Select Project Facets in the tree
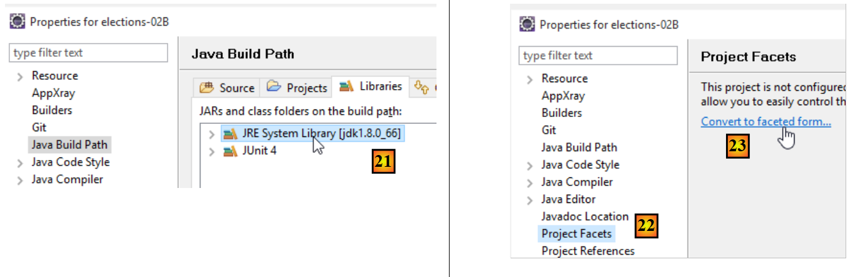This screenshot has height=277, width=868. 577,233
